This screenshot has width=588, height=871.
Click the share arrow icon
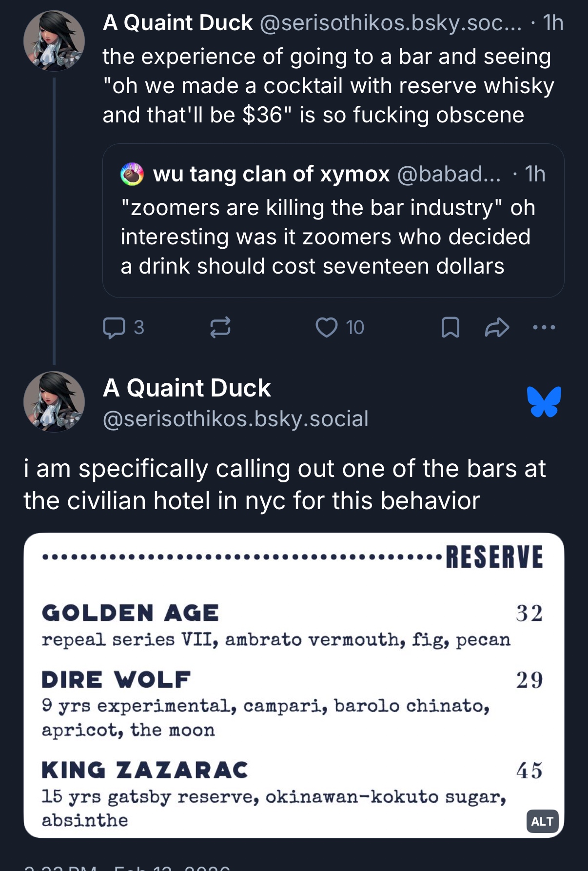497,327
